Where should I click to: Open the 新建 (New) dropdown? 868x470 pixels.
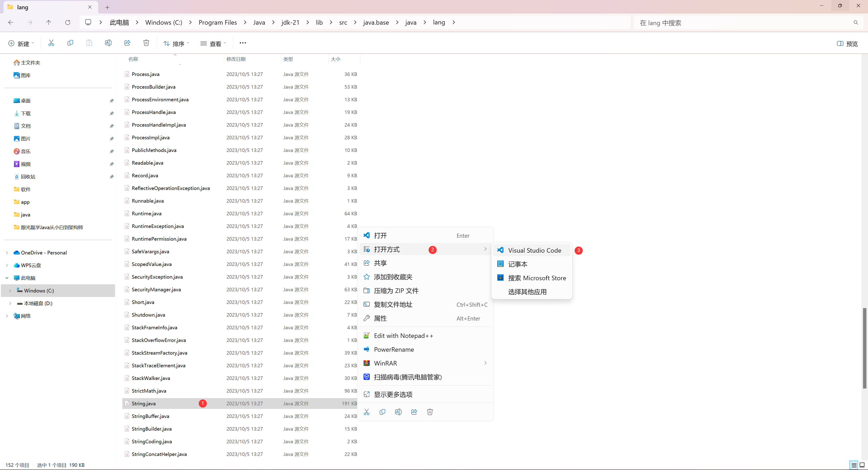click(21, 43)
